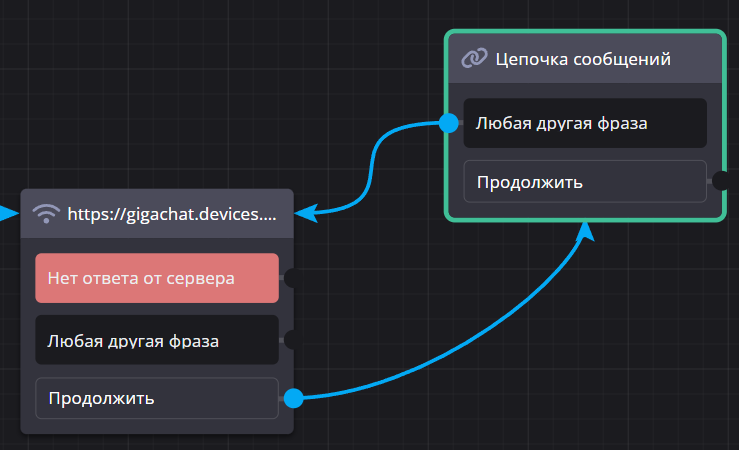This screenshot has width=739, height=450.
Task: Open Любая другая фраза in Цепочка сообщений node
Action: [x=585, y=123]
